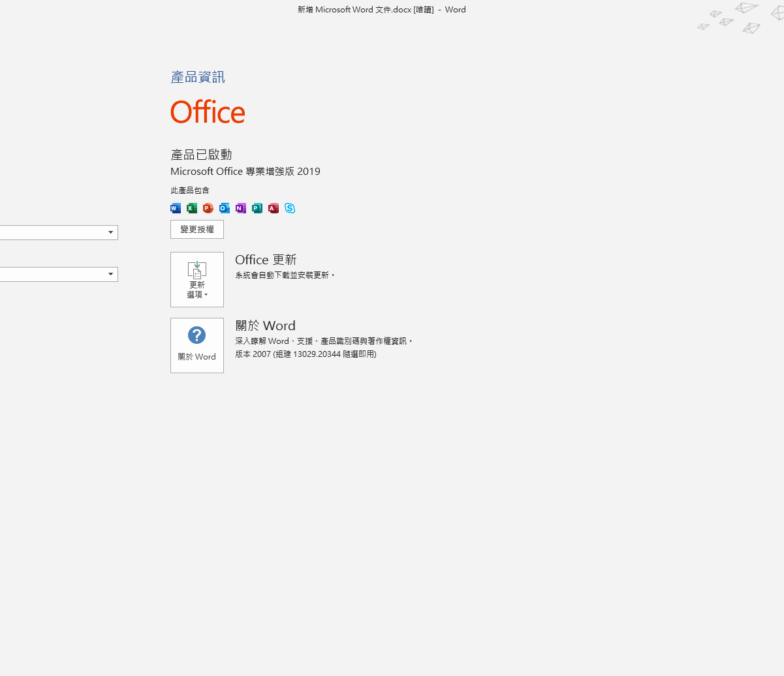Click the Office logo text
The width and height of the screenshot is (784, 676).
click(x=208, y=112)
